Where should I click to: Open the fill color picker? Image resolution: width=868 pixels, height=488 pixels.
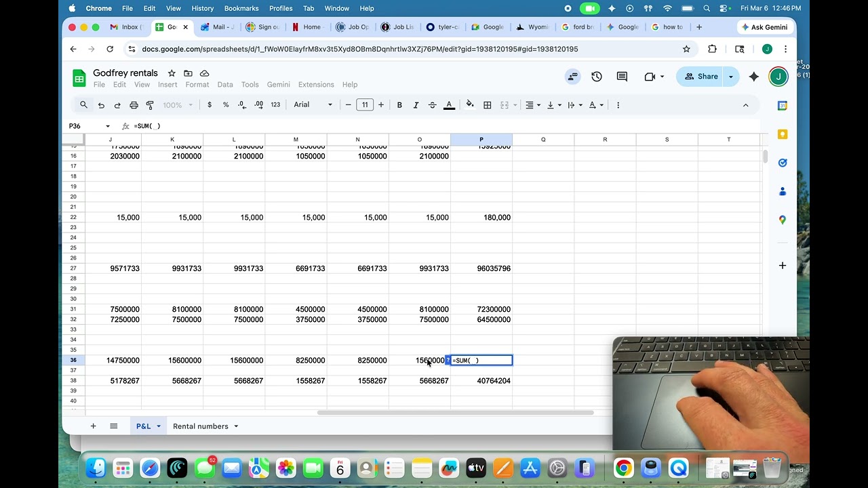click(470, 105)
